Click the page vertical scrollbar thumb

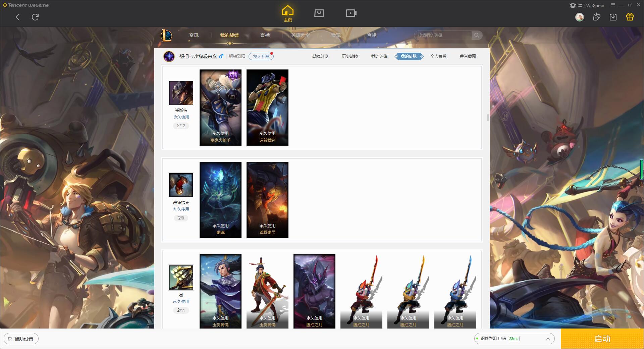point(488,118)
